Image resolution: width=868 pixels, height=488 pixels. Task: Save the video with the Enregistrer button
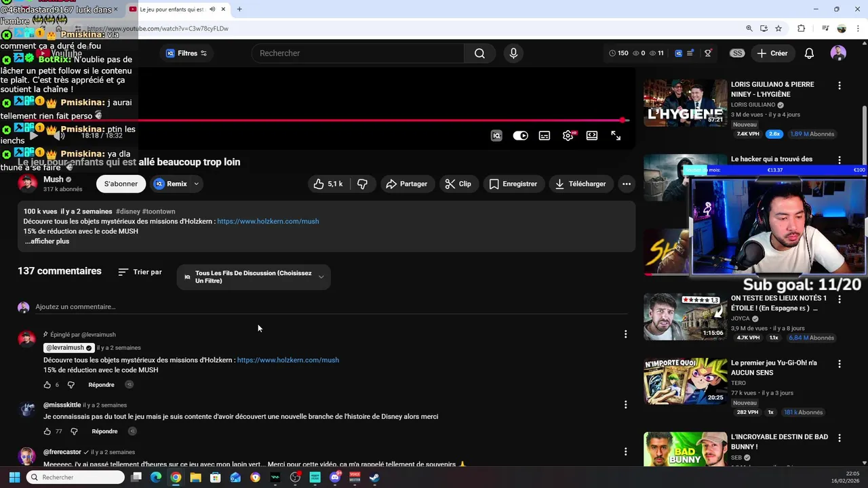(513, 184)
